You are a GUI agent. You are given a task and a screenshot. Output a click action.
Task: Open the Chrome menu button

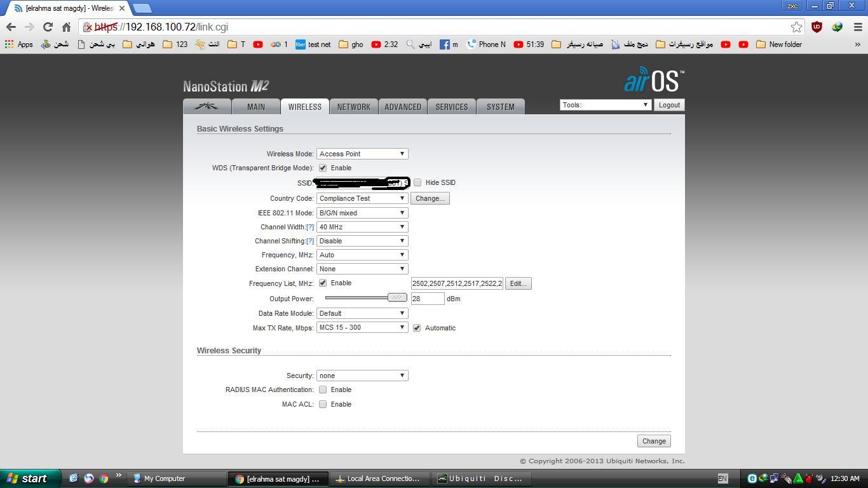(x=858, y=27)
